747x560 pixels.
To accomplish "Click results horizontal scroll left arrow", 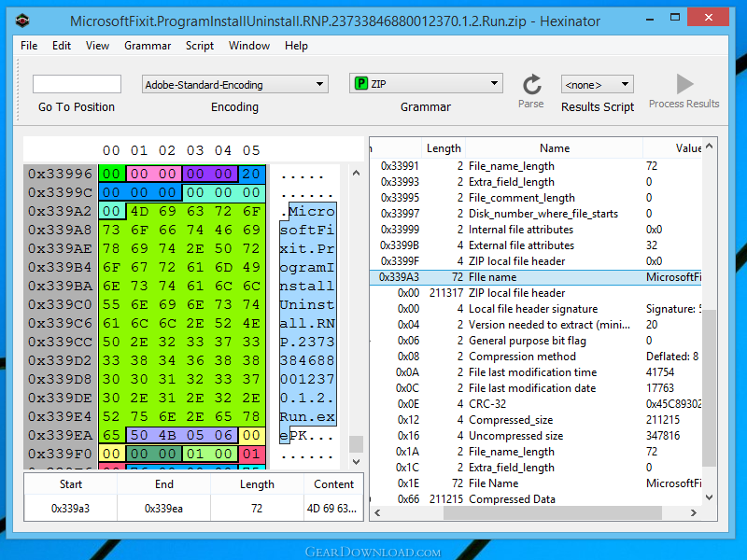I will (377, 512).
